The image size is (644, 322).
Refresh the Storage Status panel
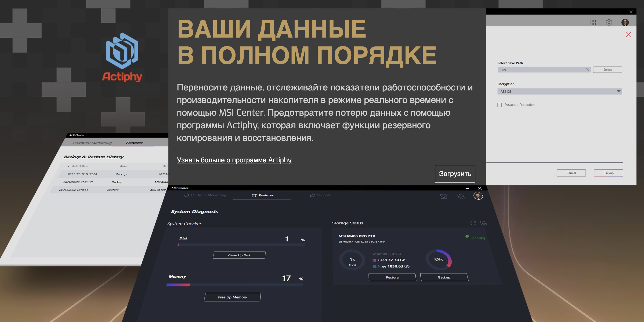(x=473, y=223)
